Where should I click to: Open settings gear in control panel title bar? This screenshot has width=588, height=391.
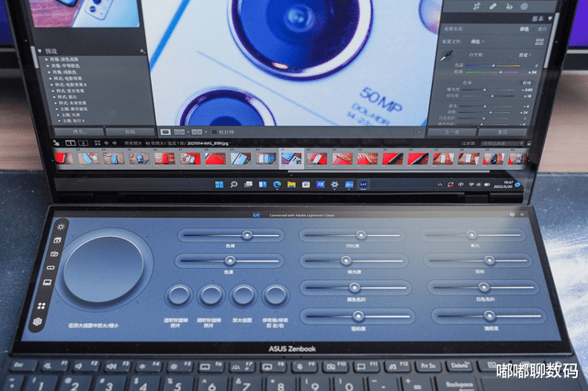pyautogui.click(x=512, y=214)
